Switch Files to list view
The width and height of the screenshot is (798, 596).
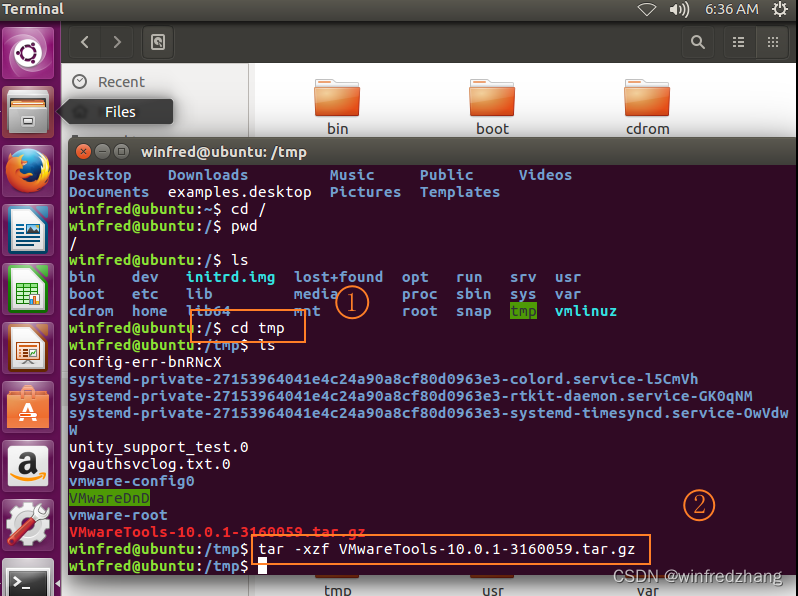click(738, 42)
